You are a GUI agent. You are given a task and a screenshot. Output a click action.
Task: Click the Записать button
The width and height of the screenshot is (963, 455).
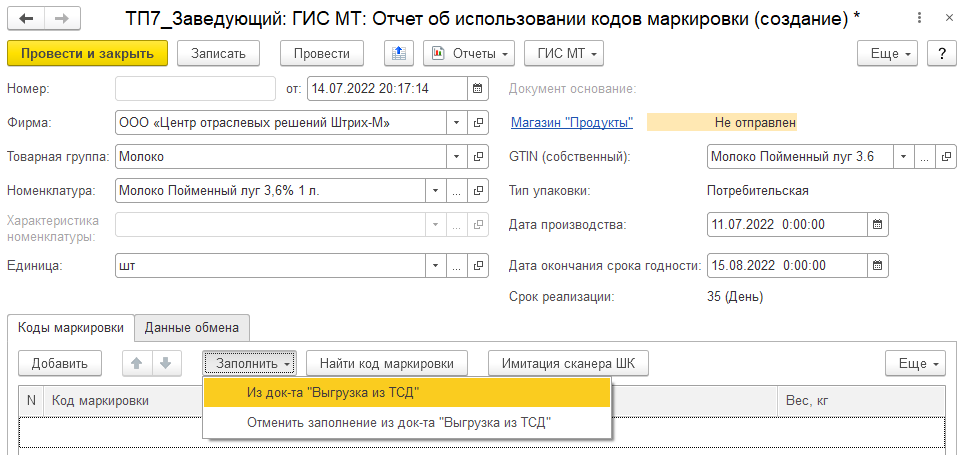(x=219, y=53)
